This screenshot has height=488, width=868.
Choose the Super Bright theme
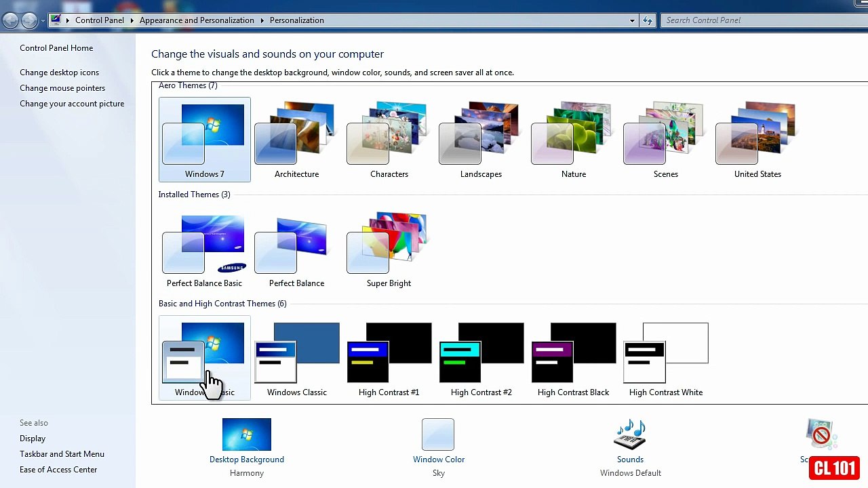[x=389, y=249]
